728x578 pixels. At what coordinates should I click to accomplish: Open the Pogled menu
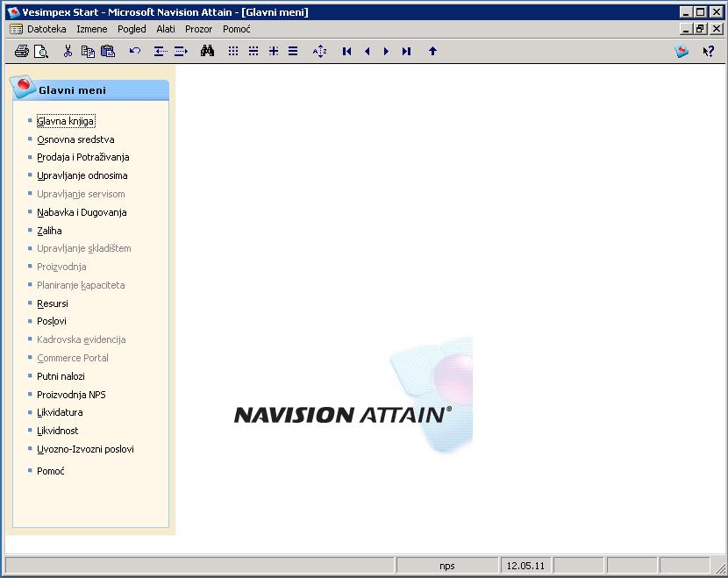132,29
